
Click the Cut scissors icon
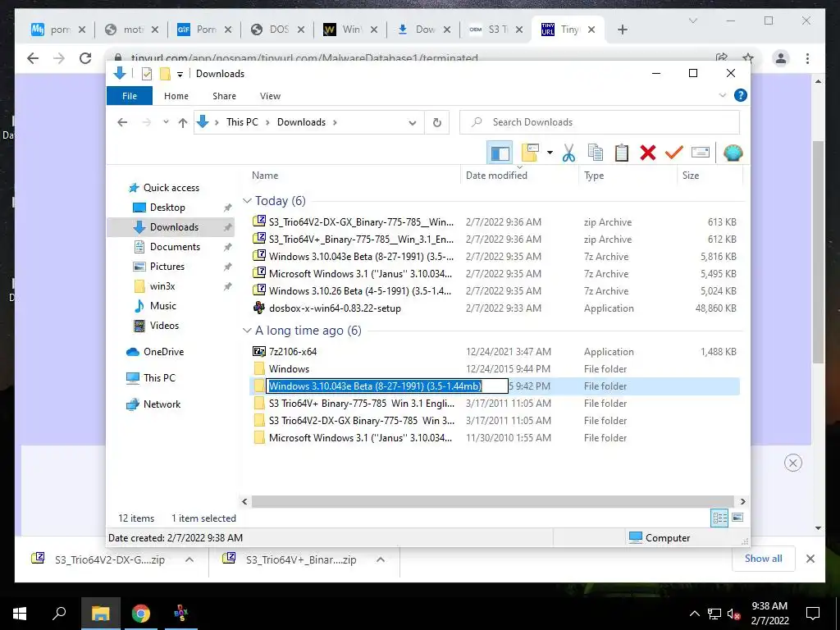click(569, 153)
